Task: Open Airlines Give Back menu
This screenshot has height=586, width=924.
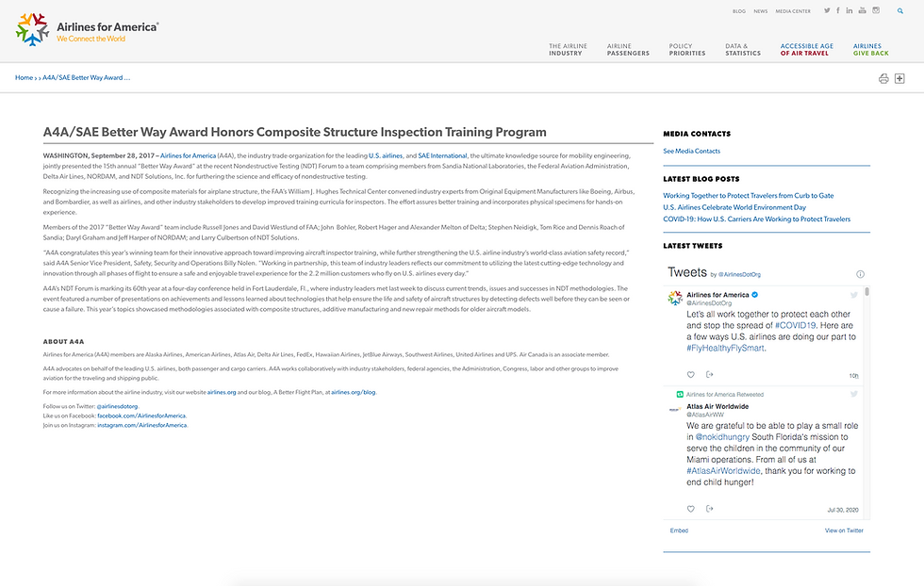Action: pyautogui.click(x=871, y=50)
